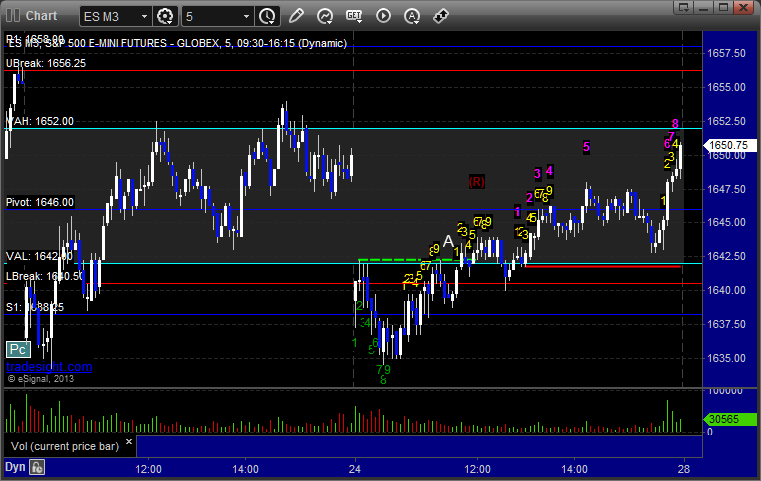The width and height of the screenshot is (761, 481).
Task: Click the VAH: 1652.00 label
Action: pyautogui.click(x=40, y=121)
